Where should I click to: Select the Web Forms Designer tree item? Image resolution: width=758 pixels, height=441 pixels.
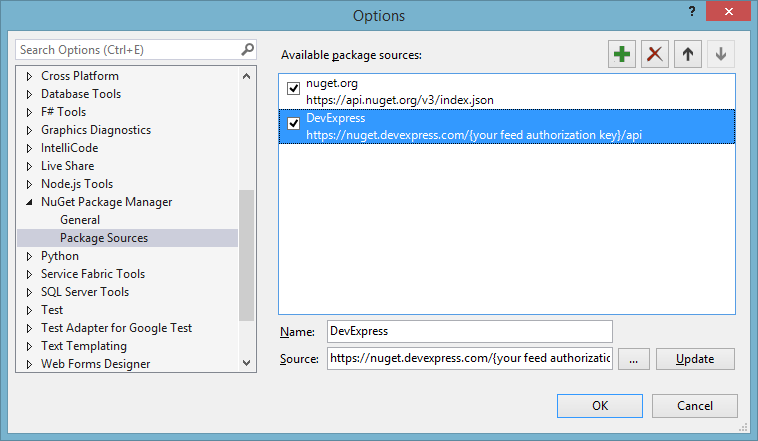(95, 364)
